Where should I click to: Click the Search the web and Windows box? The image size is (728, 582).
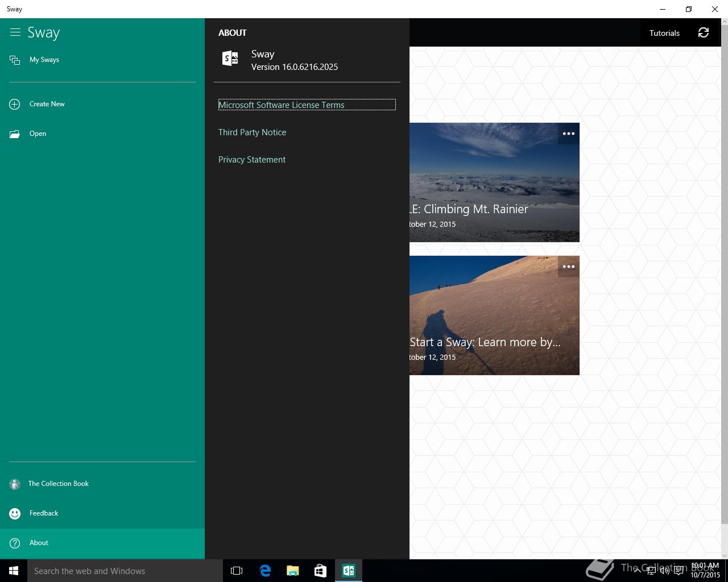[x=125, y=571]
